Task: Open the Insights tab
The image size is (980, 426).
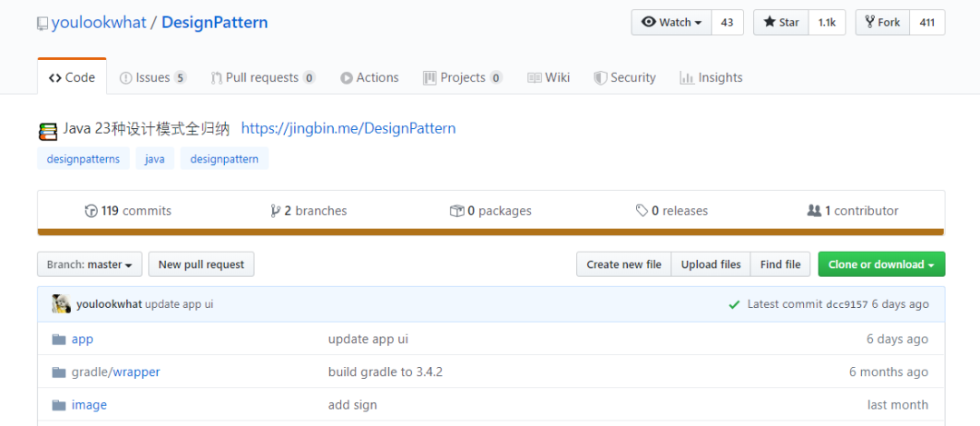Action: (x=711, y=77)
